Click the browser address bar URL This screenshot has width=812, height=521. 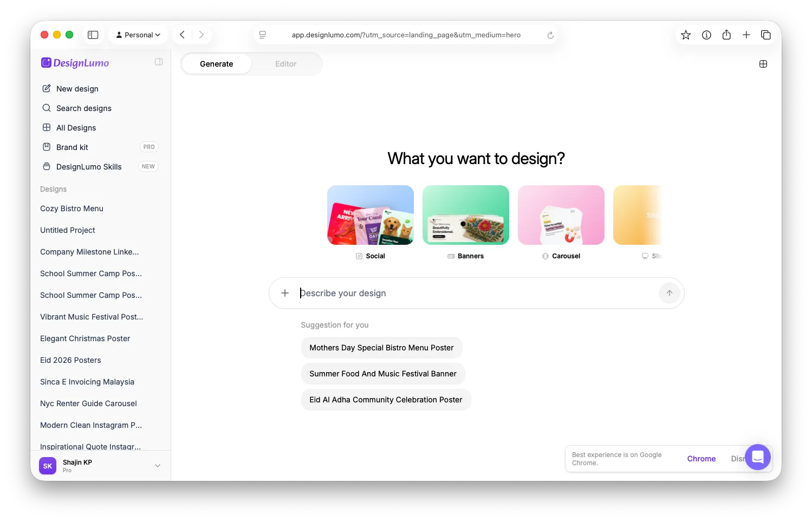[x=406, y=35]
